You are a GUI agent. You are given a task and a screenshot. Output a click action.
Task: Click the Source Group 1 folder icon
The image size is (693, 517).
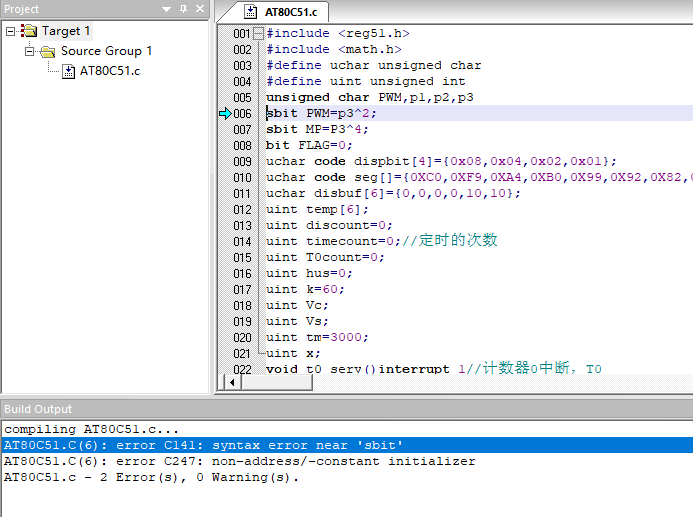point(48,51)
